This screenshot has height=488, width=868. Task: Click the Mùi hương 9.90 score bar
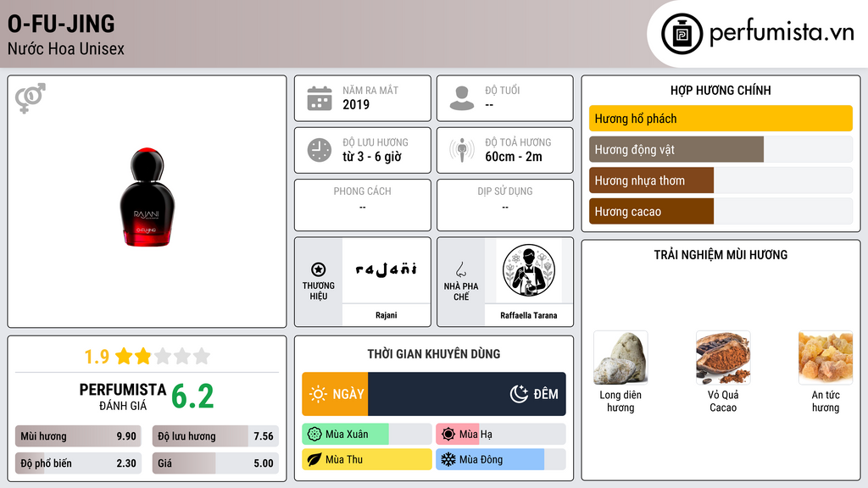78,436
